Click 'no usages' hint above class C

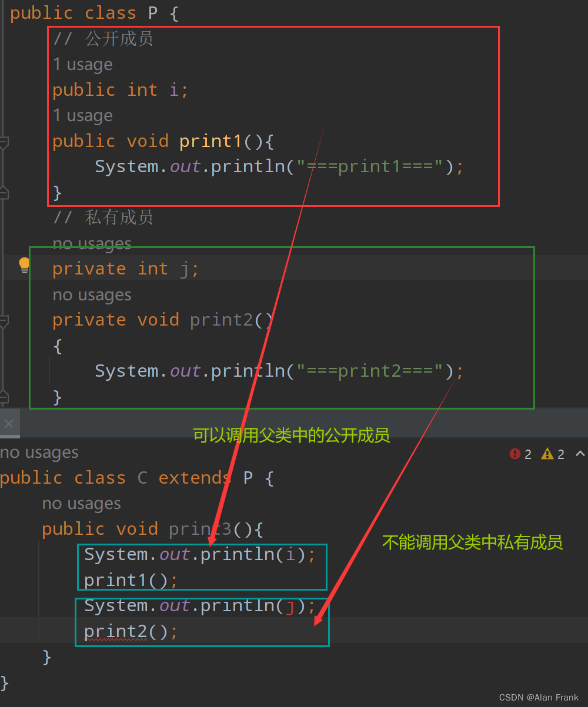tap(39, 453)
